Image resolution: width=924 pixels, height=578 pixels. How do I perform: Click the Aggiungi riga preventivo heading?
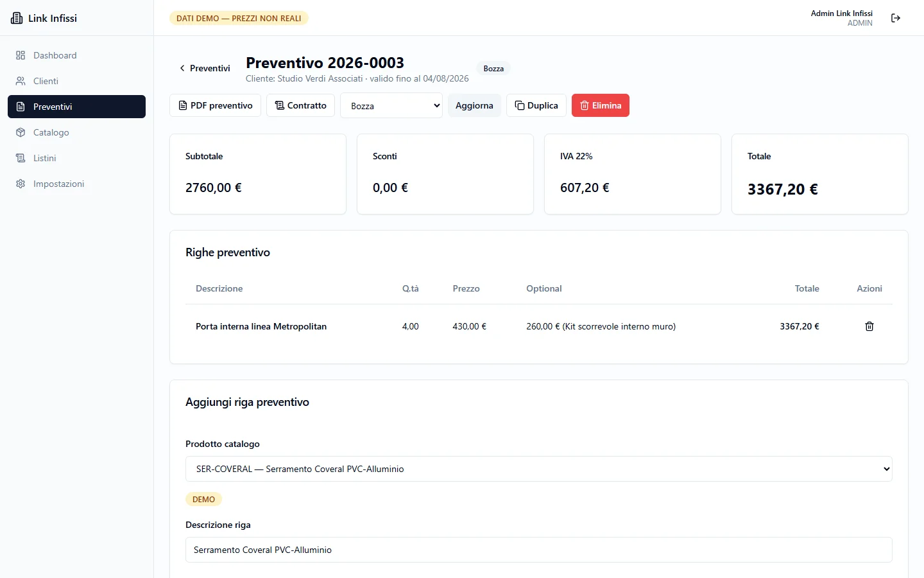[247, 402]
